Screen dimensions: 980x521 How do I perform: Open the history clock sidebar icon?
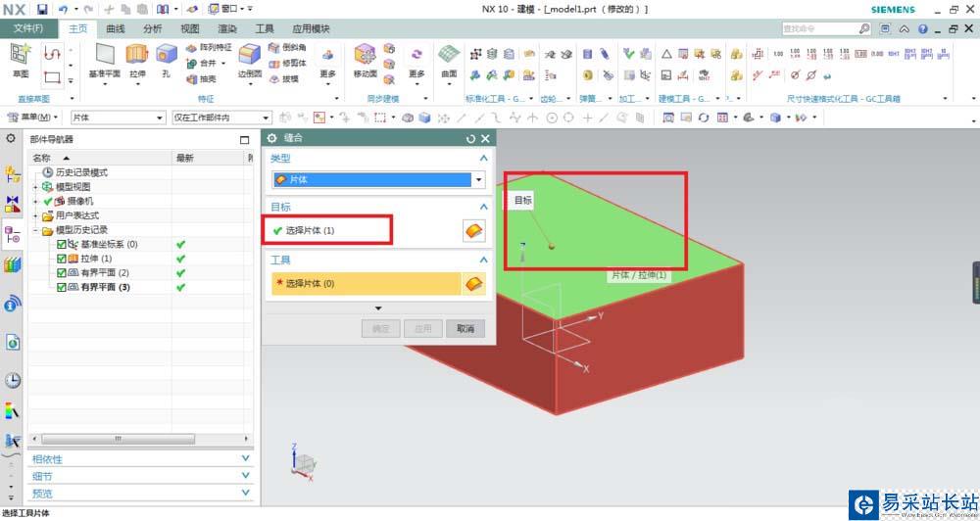point(12,380)
